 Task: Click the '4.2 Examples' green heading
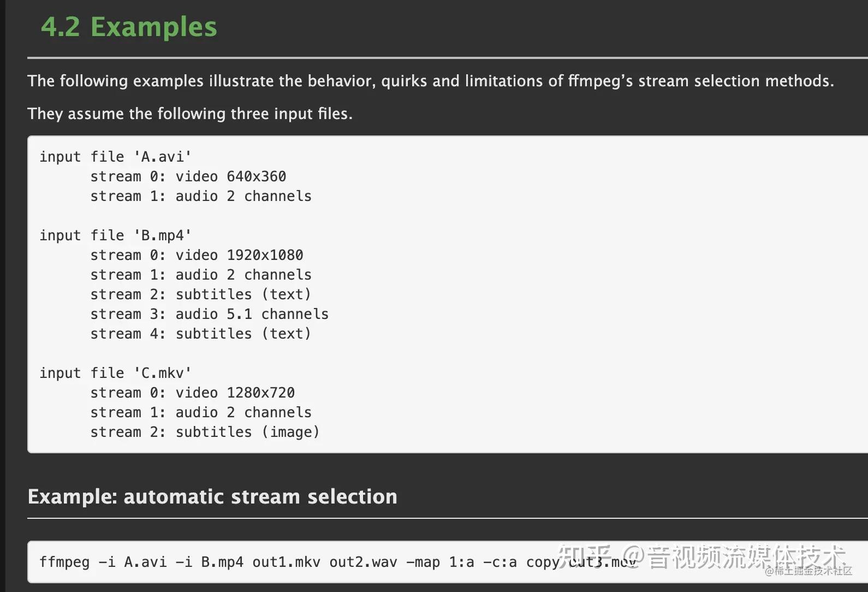[x=129, y=27]
